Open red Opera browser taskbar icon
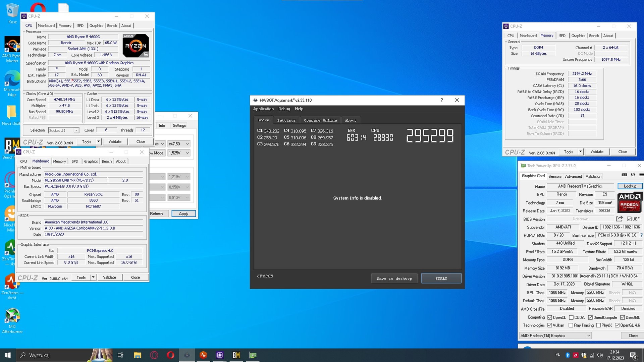The height and width of the screenshot is (362, 644). click(x=170, y=355)
